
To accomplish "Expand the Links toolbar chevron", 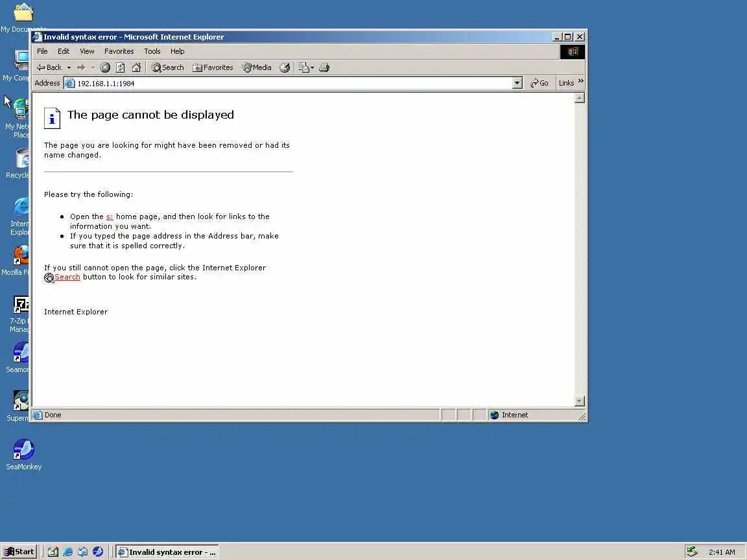I will click(581, 82).
